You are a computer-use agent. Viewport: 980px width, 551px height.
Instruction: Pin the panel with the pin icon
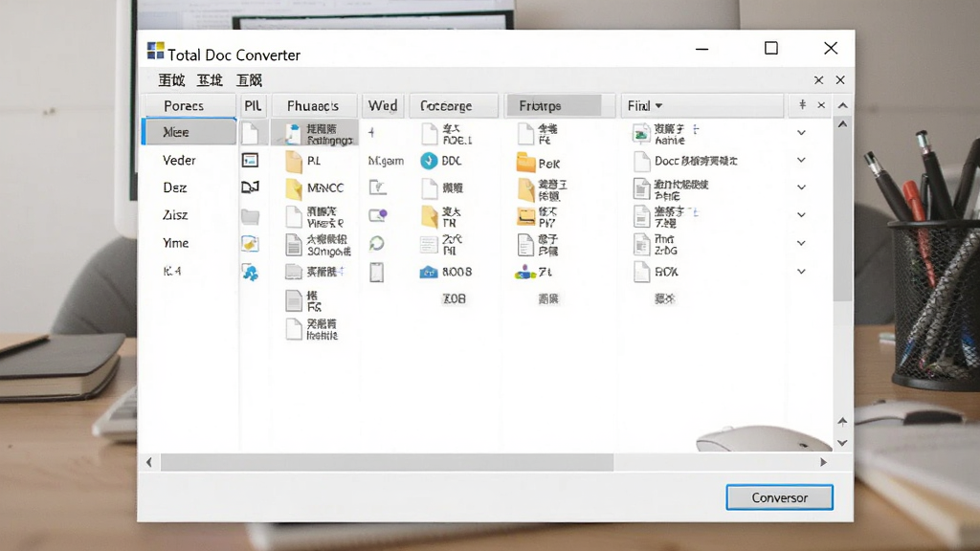pyautogui.click(x=803, y=105)
